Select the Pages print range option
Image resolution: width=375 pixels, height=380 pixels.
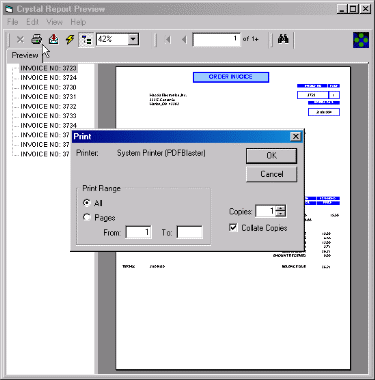point(87,217)
